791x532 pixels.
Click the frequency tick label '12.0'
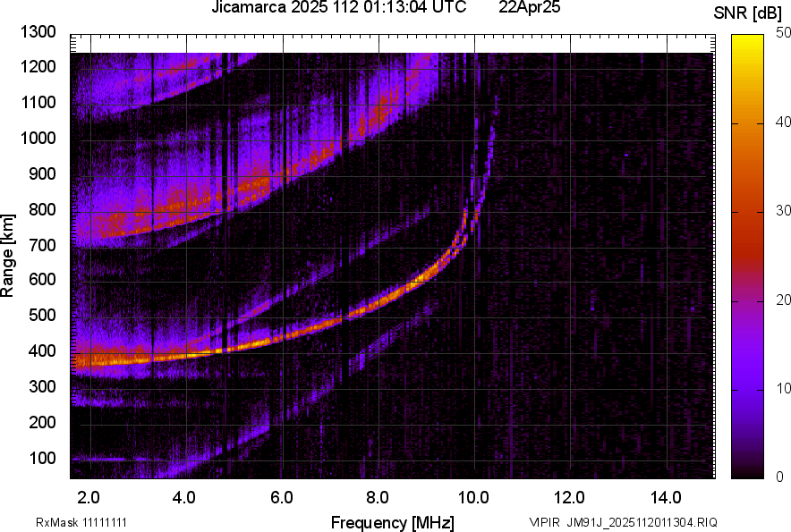(x=570, y=498)
